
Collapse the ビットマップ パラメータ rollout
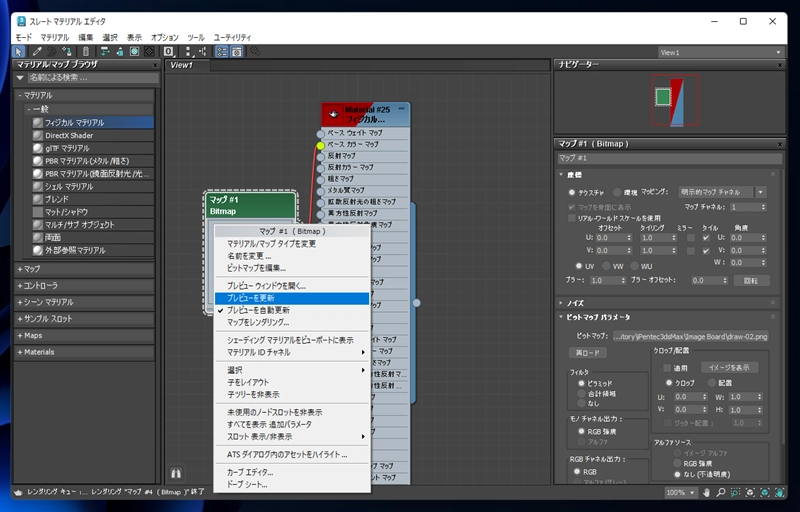pyautogui.click(x=561, y=317)
